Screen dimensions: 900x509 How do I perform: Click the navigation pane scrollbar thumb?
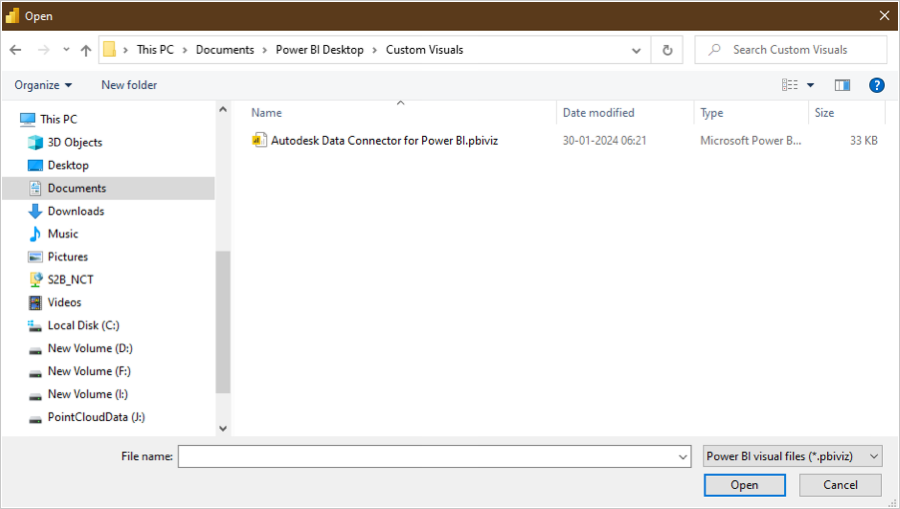point(223,322)
